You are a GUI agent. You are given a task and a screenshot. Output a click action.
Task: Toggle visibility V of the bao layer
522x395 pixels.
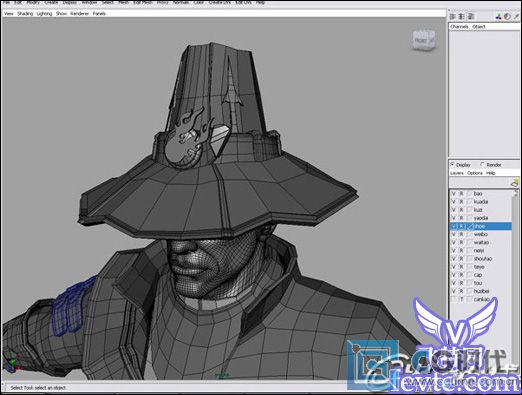[x=453, y=194]
